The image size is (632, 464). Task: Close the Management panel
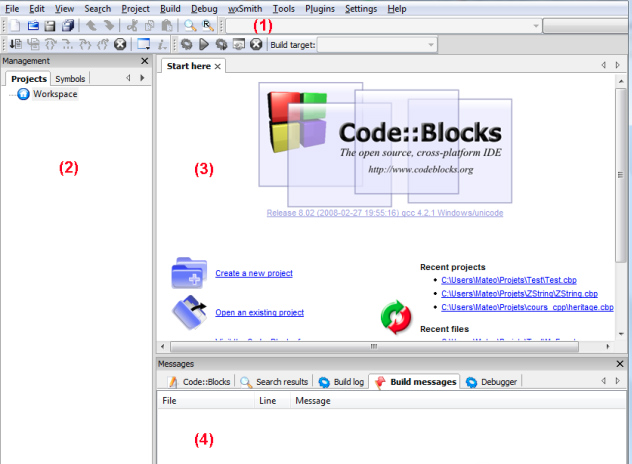[145, 61]
